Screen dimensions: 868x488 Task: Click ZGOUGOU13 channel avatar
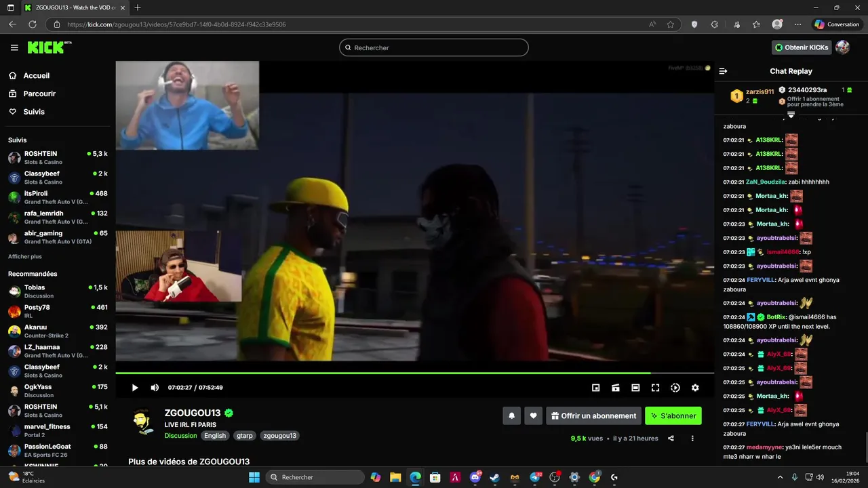[143, 422]
